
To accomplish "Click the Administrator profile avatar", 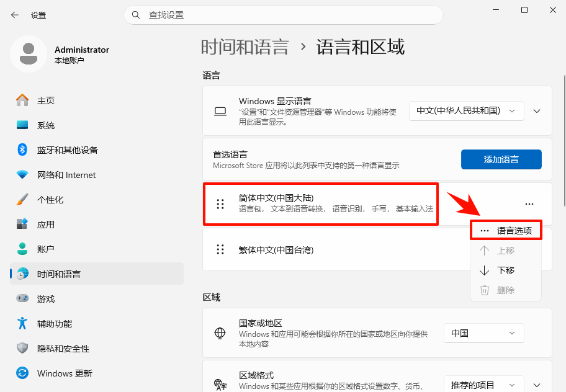I will click(x=29, y=54).
